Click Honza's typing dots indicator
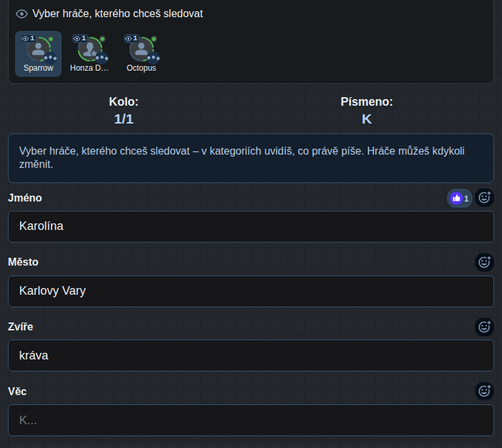Viewport: 502px width, 448px height. click(102, 58)
